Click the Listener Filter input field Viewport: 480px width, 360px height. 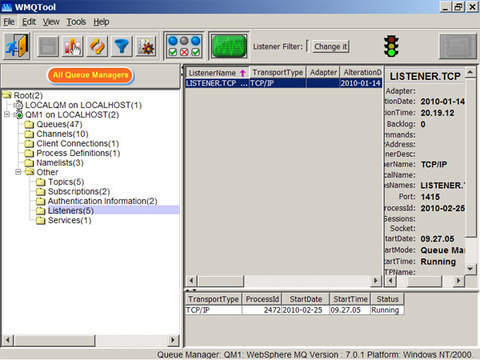[x=307, y=46]
